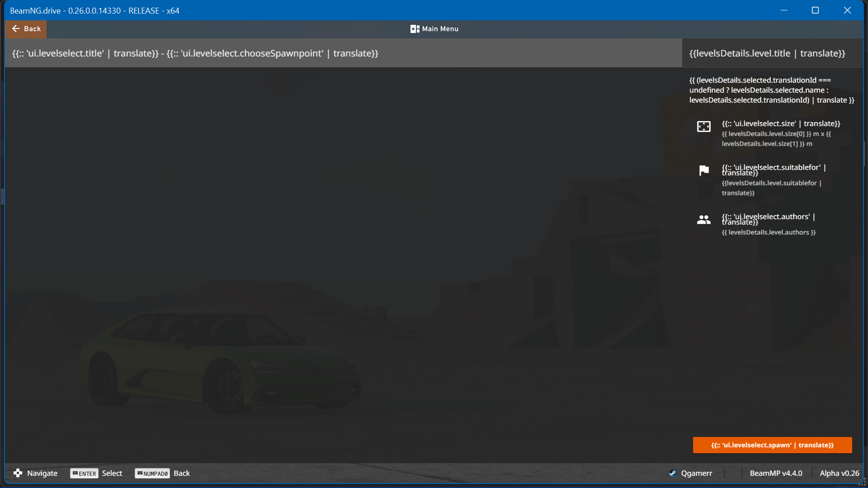Click the Steam icon beside Qgamerr
Image resolution: width=868 pixels, height=488 pixels.
click(673, 473)
